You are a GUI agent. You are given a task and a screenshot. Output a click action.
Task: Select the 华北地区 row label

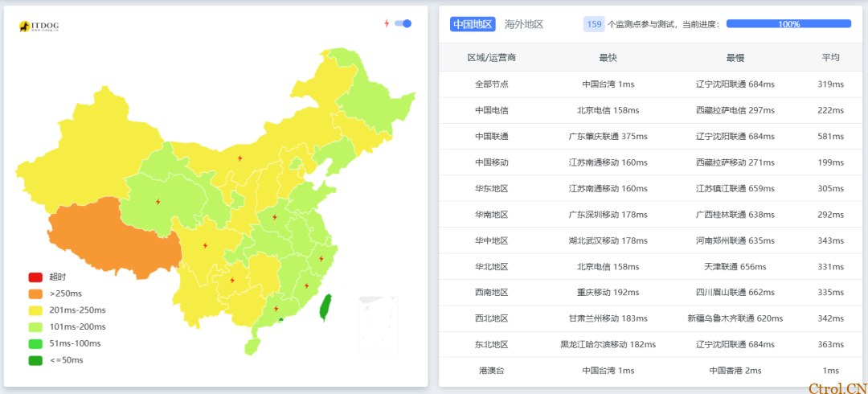coord(492,266)
